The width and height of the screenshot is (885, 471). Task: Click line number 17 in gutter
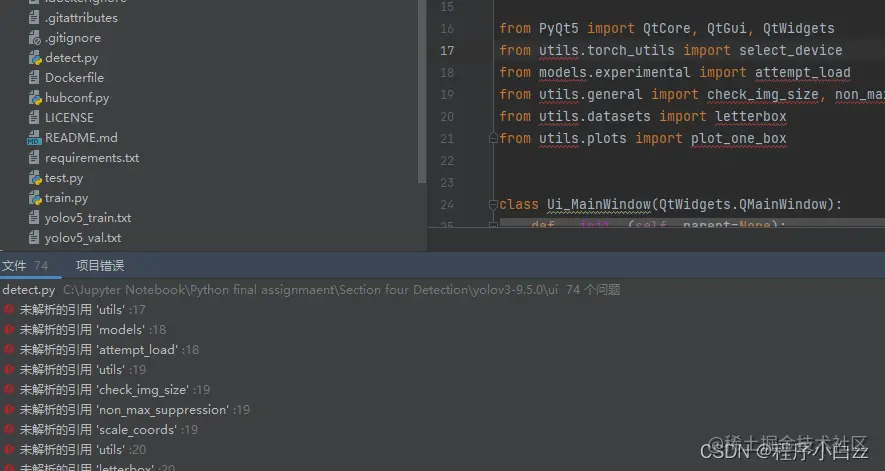[x=447, y=51]
